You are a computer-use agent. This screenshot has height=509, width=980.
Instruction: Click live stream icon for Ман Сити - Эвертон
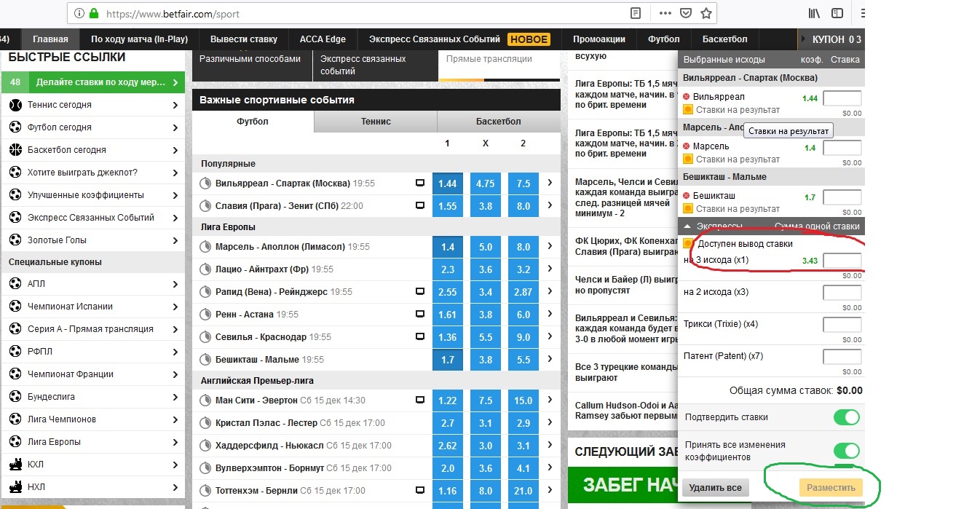[420, 401]
